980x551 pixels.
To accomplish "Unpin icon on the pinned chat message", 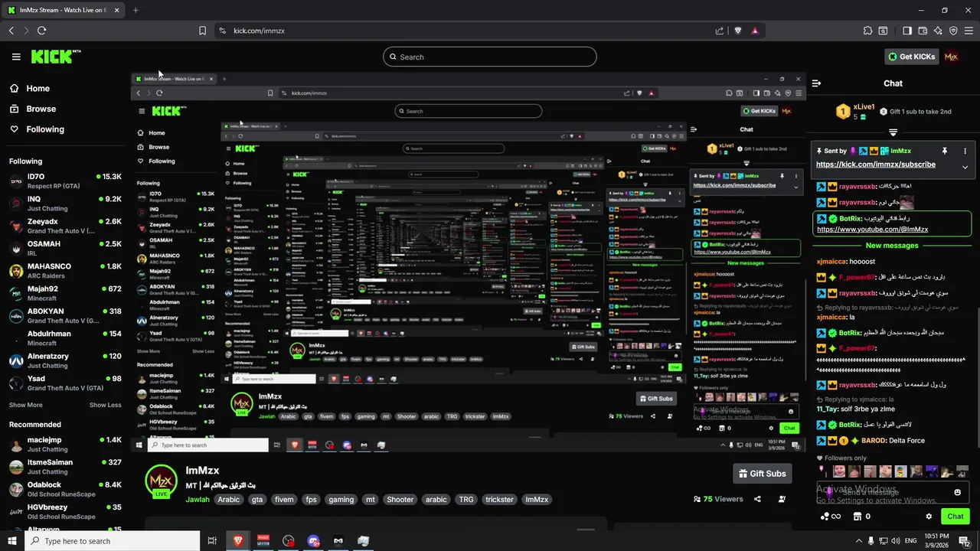I will (x=944, y=152).
